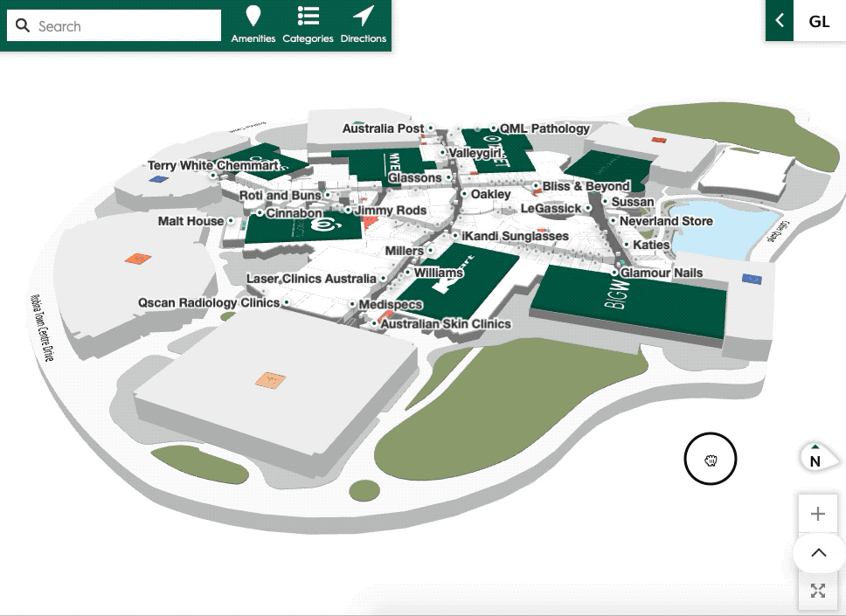Select the Glassons store label
The height and width of the screenshot is (616, 846).
[x=414, y=177]
